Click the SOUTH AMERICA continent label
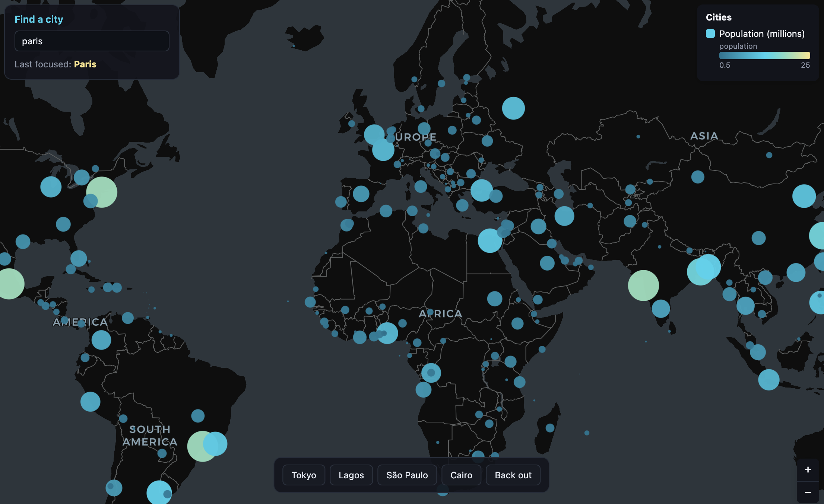Screen dimensions: 824x504 pyautogui.click(x=150, y=436)
